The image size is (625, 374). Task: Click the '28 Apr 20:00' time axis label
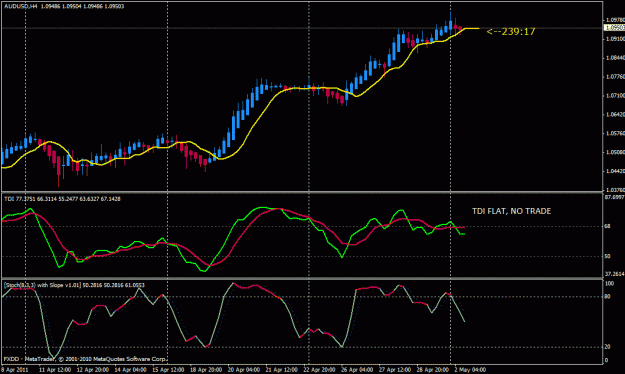click(432, 370)
